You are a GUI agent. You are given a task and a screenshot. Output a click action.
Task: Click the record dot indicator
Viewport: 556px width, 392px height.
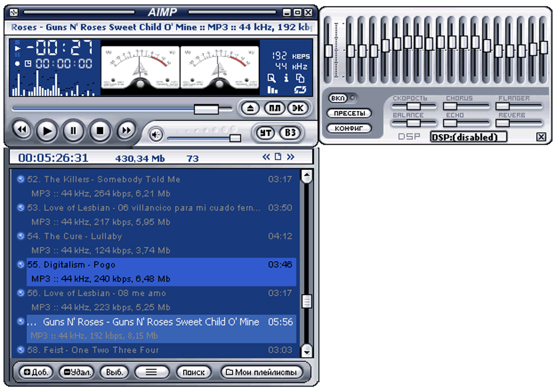tap(17, 64)
